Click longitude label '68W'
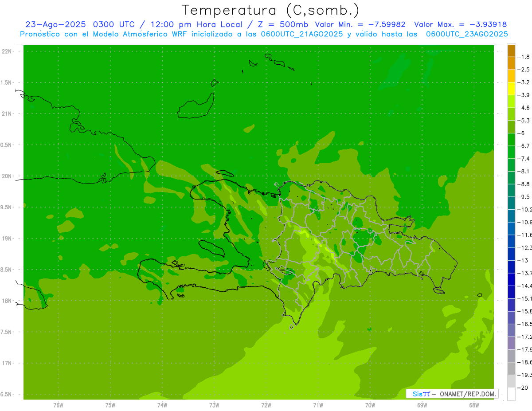The height and width of the screenshot is (411, 532). pyautogui.click(x=474, y=405)
